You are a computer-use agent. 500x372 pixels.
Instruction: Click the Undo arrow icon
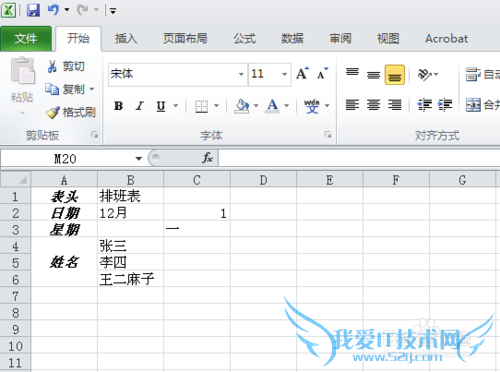(x=53, y=10)
